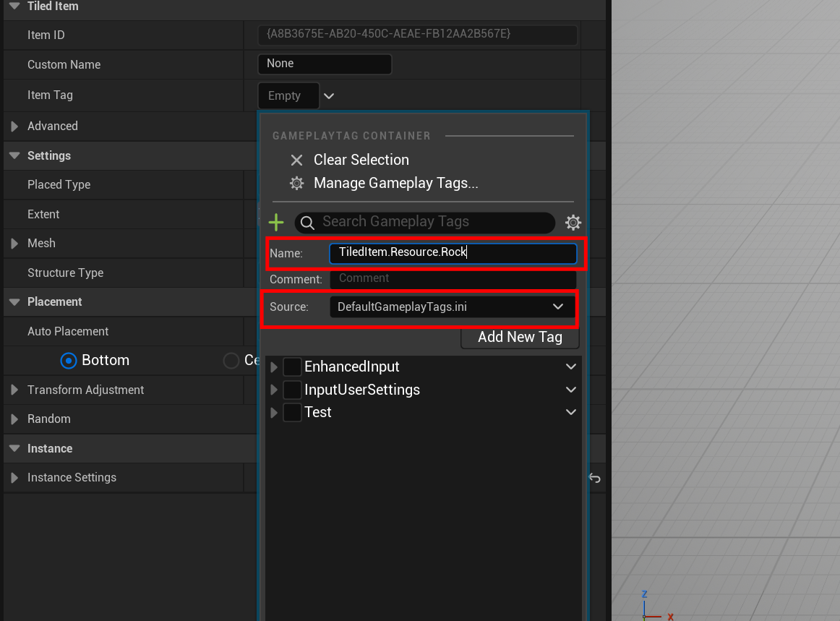Expand the EnhancedInput tag tree node
This screenshot has width=840, height=621.
[x=274, y=367]
